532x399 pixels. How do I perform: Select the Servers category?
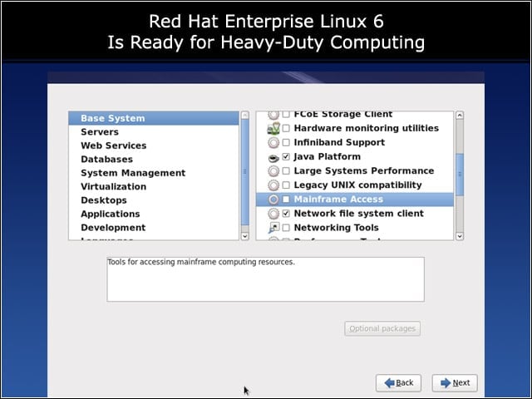[154, 132]
